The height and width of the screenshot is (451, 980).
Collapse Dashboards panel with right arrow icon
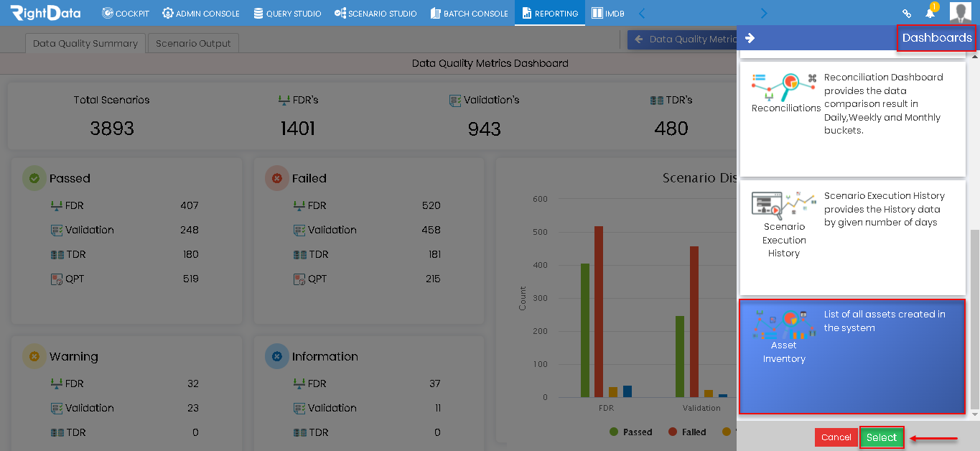point(750,38)
